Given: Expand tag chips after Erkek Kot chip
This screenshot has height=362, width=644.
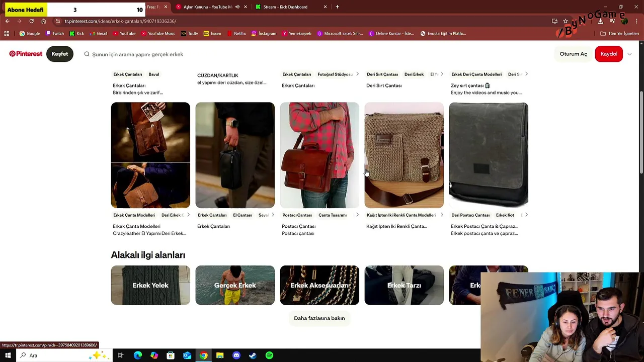Looking at the screenshot, I should (526, 215).
